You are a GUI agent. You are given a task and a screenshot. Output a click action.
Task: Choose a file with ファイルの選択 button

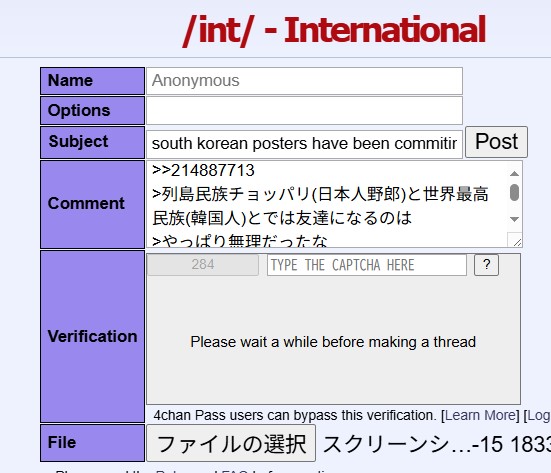(x=231, y=443)
